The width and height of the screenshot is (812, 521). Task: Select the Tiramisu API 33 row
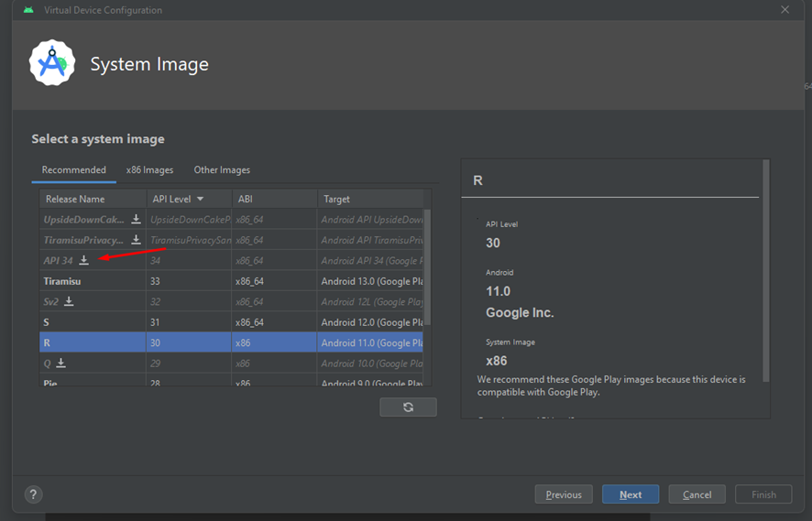[229, 281]
